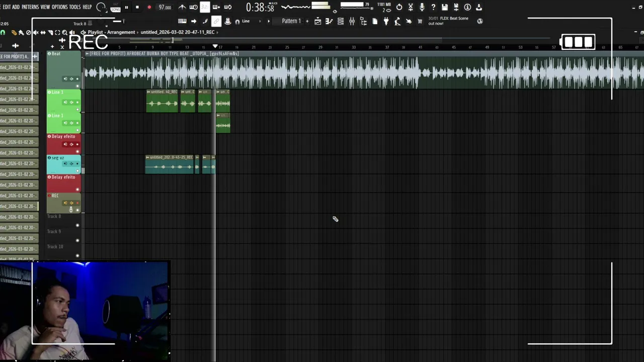The image size is (644, 362).
Task: Open the Piano roll view icon
Action: tap(329, 21)
